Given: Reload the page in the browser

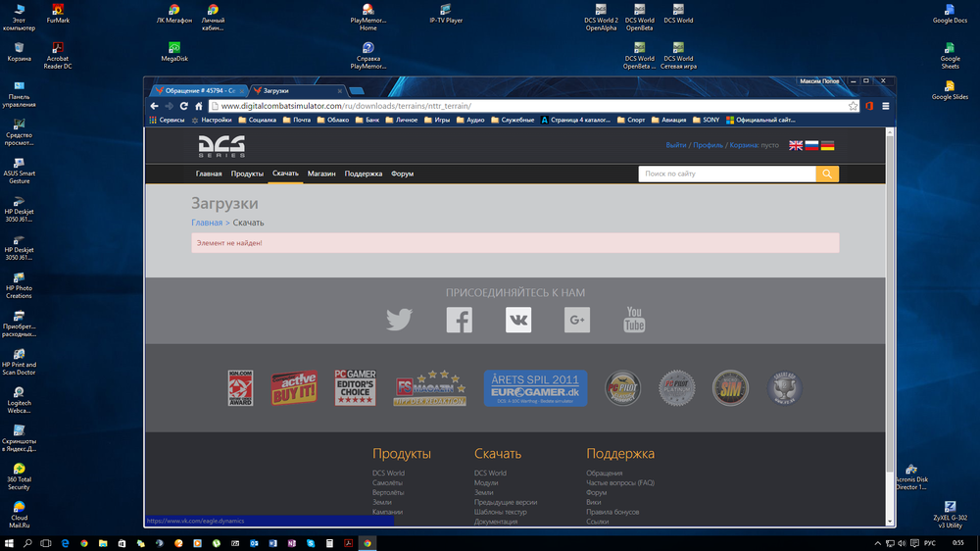Looking at the screenshot, I should click(x=184, y=106).
